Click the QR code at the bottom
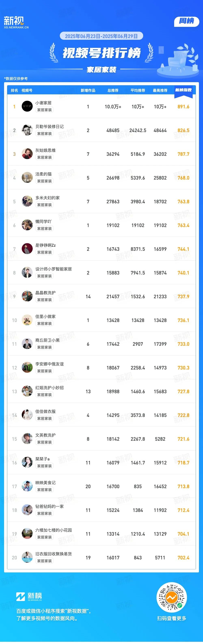Viewport: 203px width, 644px height. coord(172,598)
